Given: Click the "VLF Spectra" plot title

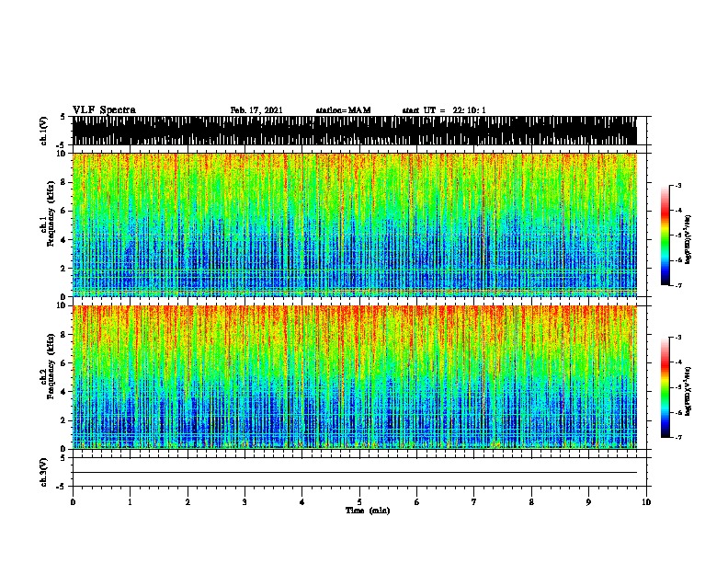Looking at the screenshot, I should [104, 110].
